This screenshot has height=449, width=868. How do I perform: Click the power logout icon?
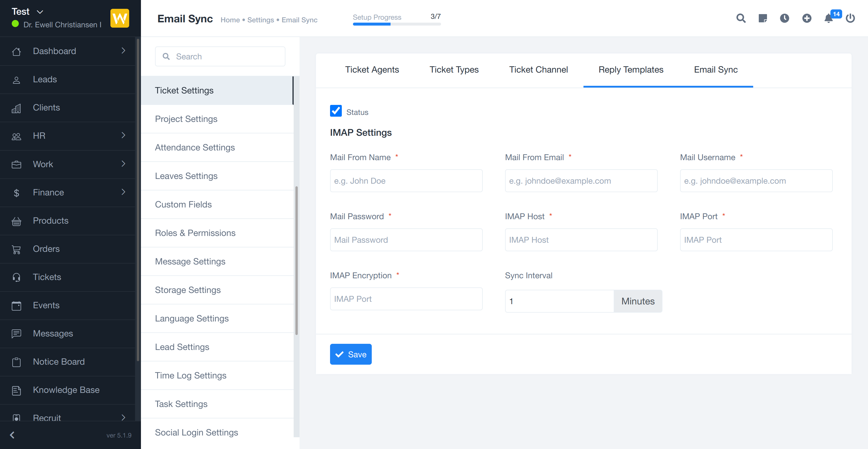(850, 18)
